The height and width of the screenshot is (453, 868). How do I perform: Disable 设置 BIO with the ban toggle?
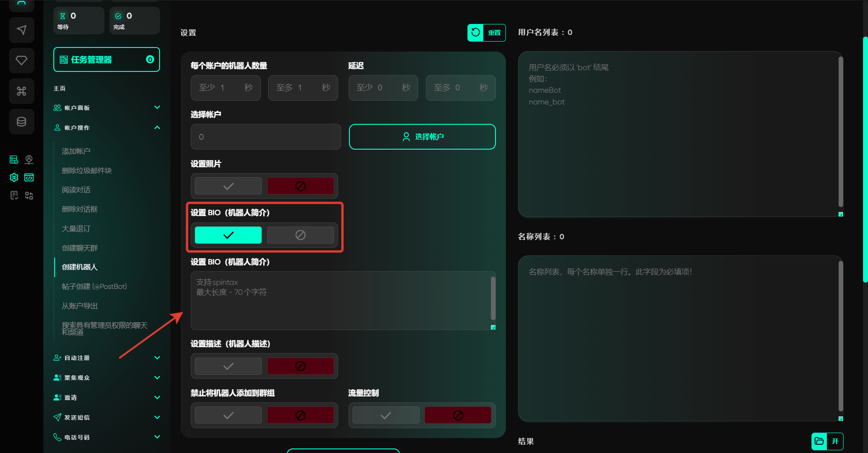300,235
